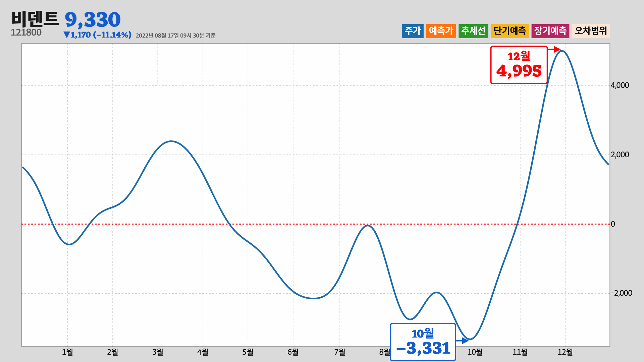
Task: Click the 12월 x-axis label
Action: click(565, 352)
